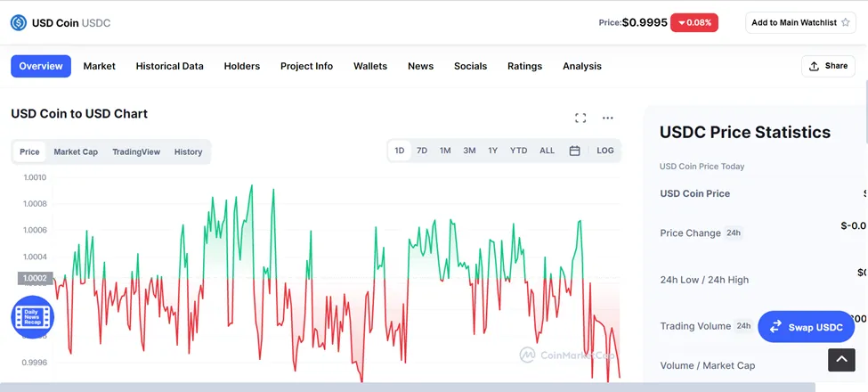Select the ALL time range
Screen dimensions: 868x392
click(x=547, y=151)
